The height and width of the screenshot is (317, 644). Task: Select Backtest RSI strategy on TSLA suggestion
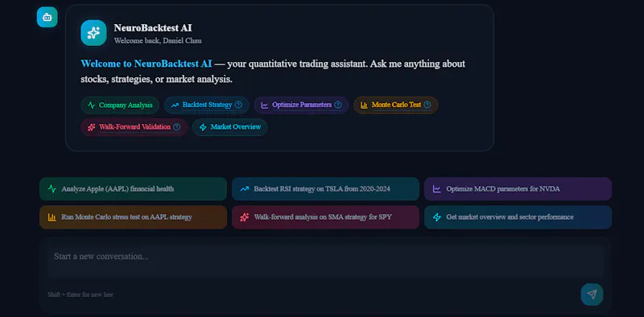[x=325, y=189]
